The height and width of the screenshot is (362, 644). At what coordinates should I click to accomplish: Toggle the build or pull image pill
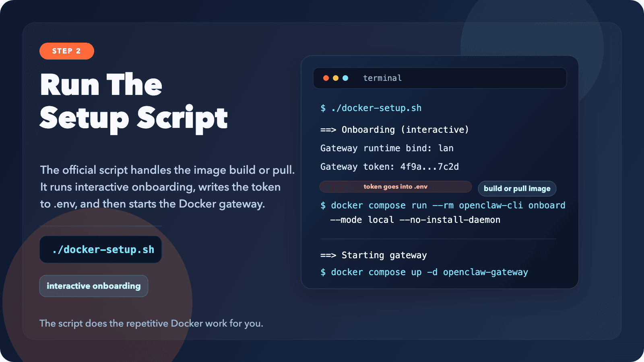pyautogui.click(x=517, y=188)
